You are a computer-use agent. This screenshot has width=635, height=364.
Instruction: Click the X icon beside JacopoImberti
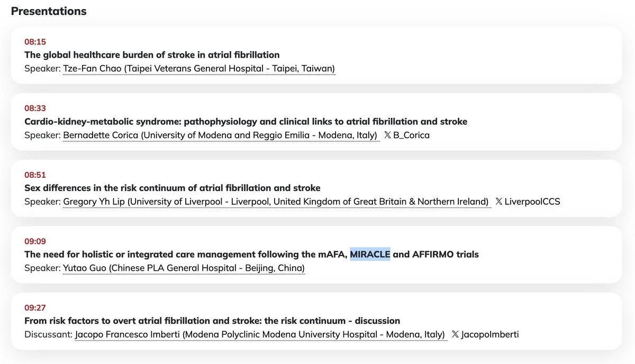click(455, 334)
